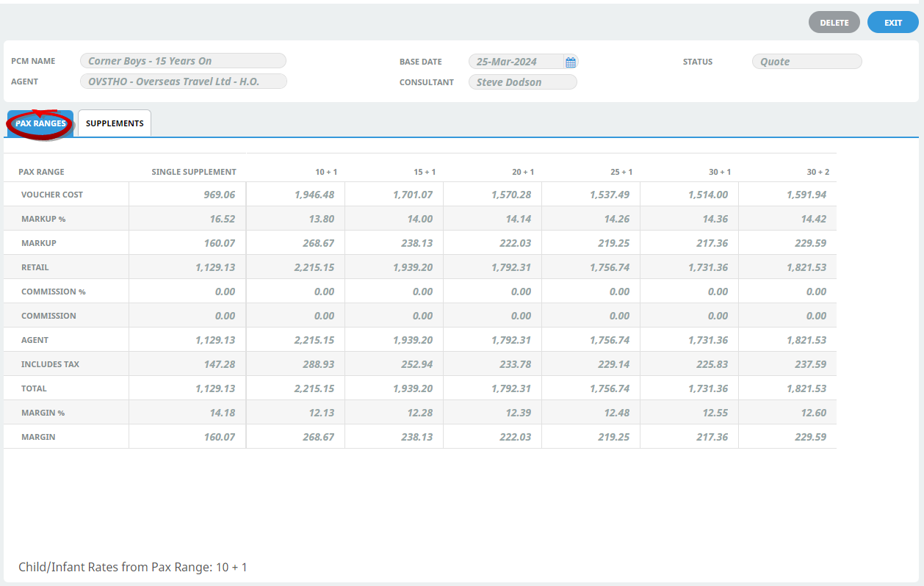Click markup % value 14.26
This screenshot has width=924, height=586.
pyautogui.click(x=616, y=219)
